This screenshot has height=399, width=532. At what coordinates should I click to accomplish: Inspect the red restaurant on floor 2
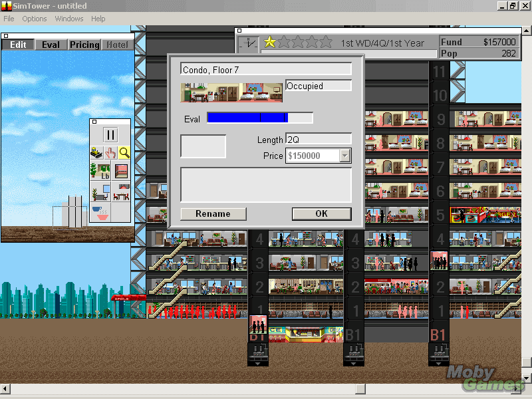(396, 287)
